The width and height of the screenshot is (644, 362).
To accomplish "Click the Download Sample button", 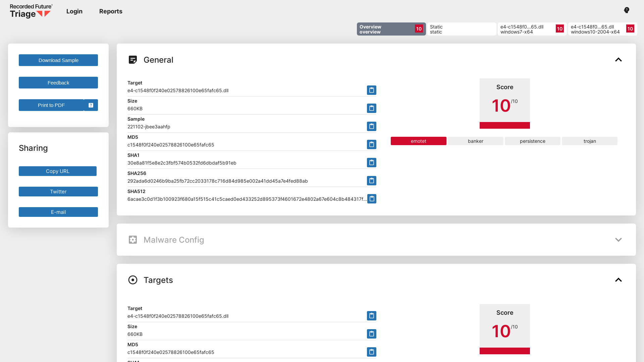I will 58,60.
